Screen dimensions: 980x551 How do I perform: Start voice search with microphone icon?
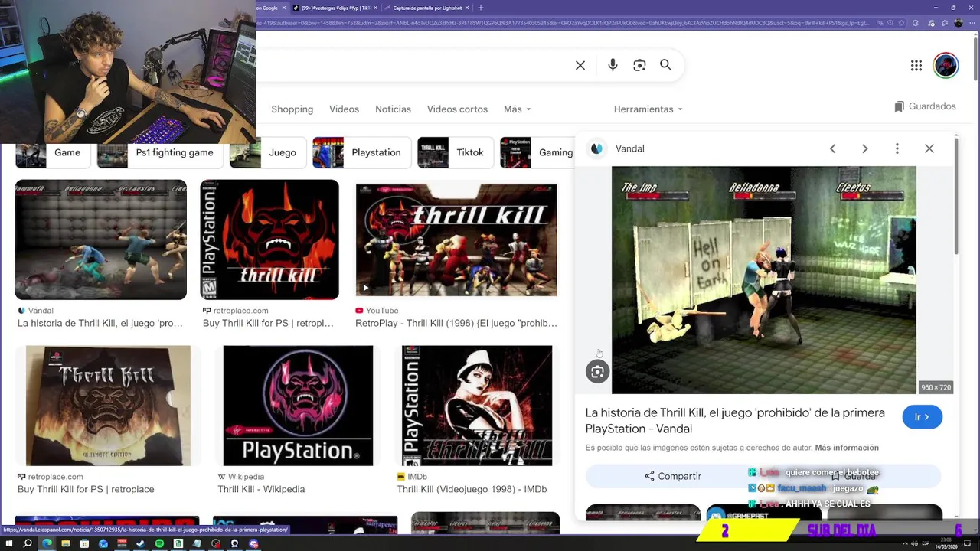[612, 66]
